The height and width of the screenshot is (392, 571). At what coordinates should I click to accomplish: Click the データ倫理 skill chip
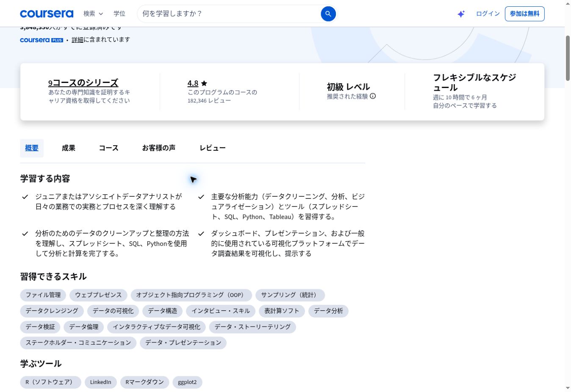tap(84, 327)
